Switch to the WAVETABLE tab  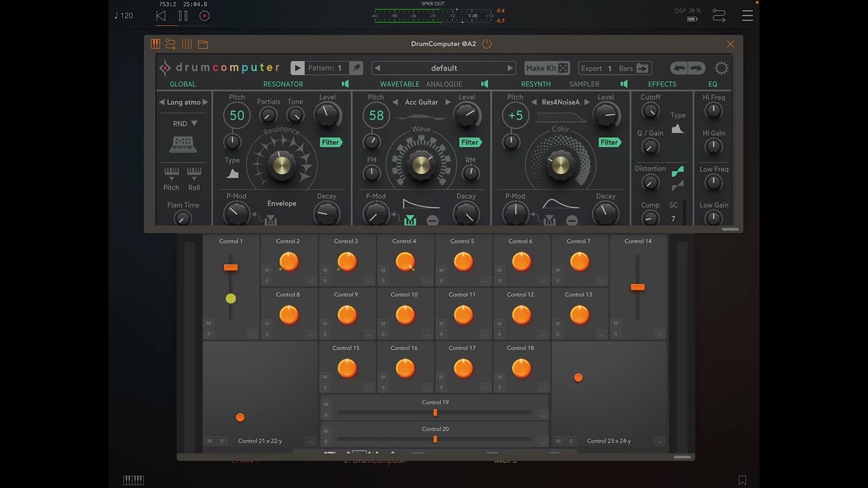point(399,84)
